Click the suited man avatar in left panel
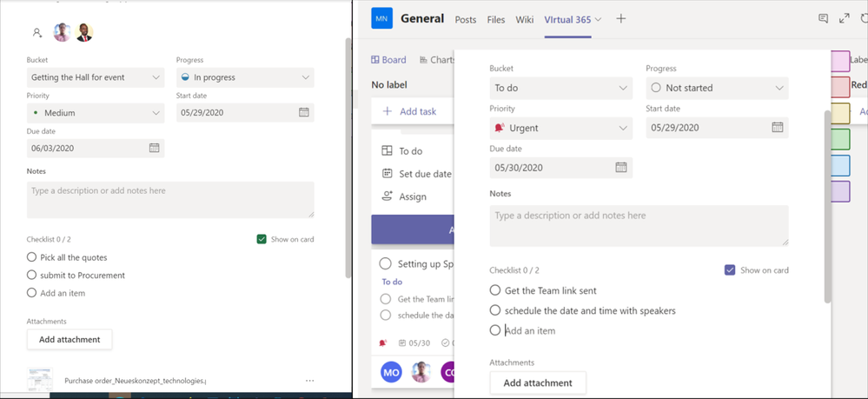 [84, 33]
